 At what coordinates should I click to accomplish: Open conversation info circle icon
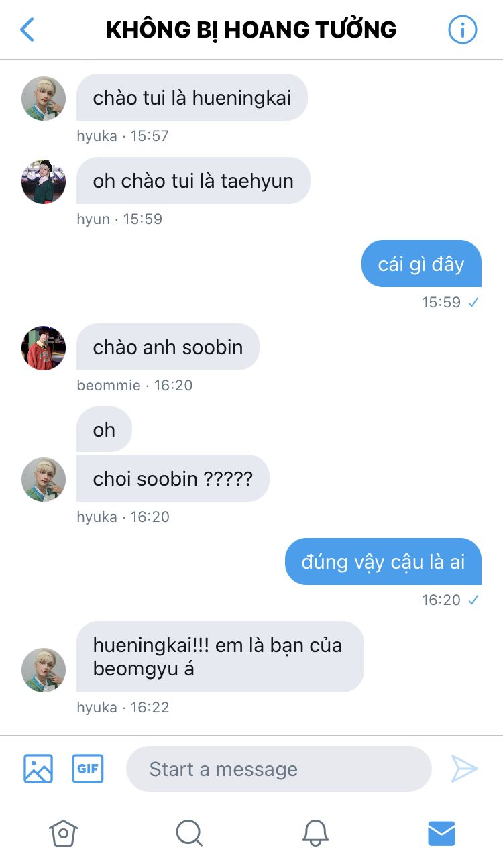(x=462, y=30)
